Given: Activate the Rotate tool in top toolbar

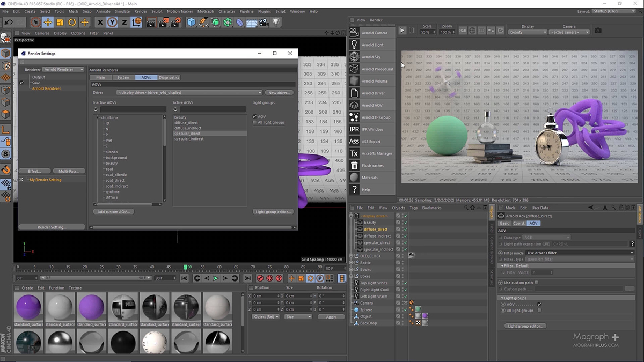Looking at the screenshot, I should [72, 22].
